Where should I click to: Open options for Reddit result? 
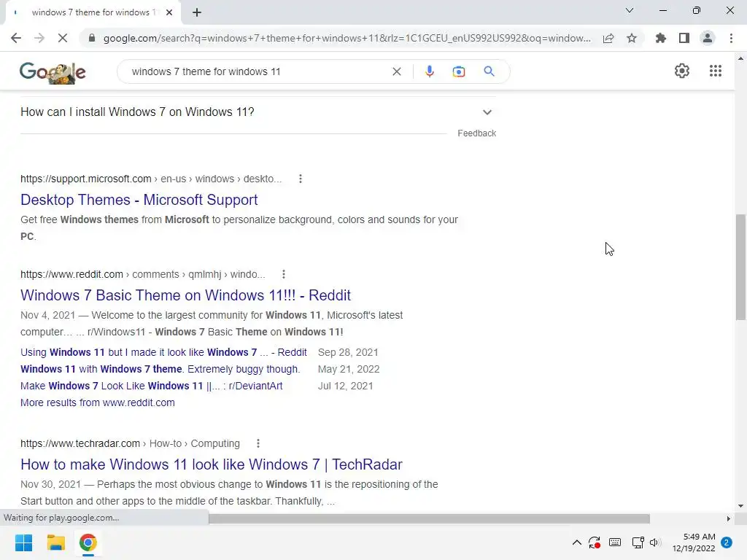click(x=284, y=274)
